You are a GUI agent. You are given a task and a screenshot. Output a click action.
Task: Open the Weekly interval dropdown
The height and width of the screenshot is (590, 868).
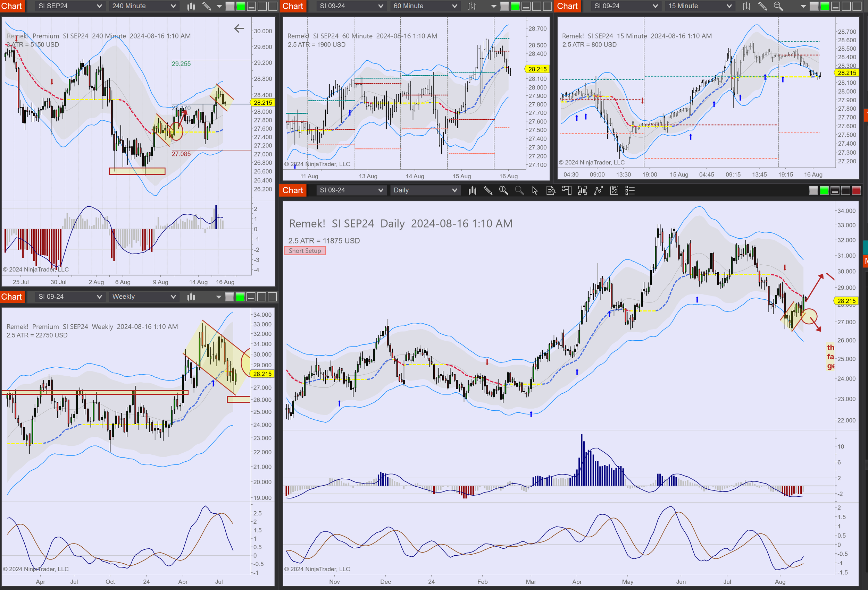(143, 297)
